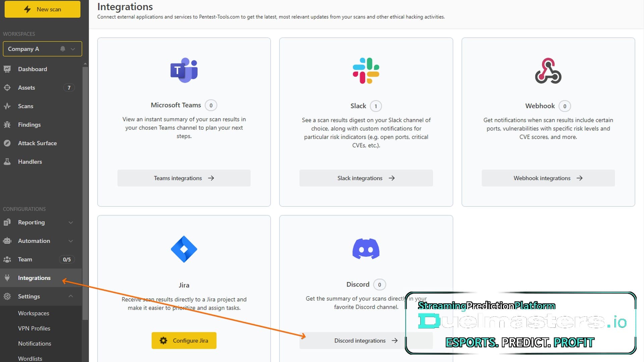Open VPN Profiles under Settings
This screenshot has height=362, width=644.
click(x=34, y=328)
